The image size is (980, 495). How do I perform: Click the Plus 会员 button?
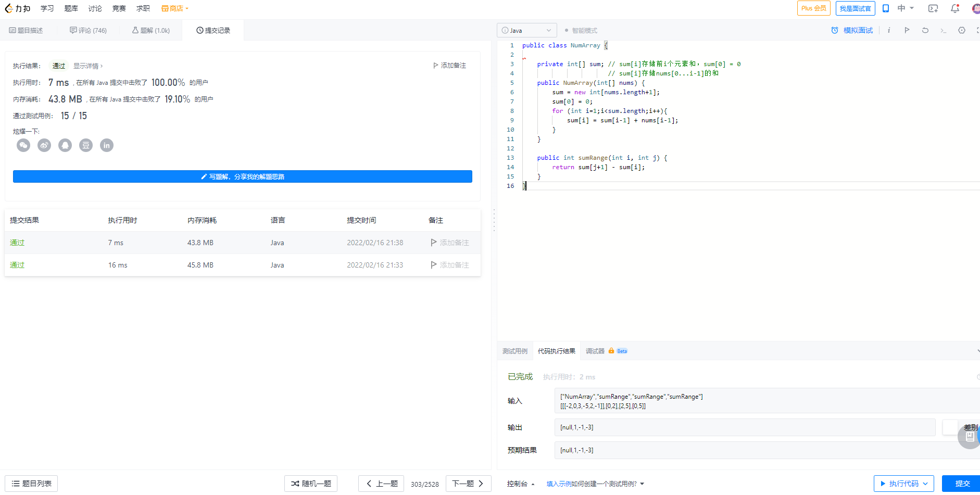[x=813, y=8]
